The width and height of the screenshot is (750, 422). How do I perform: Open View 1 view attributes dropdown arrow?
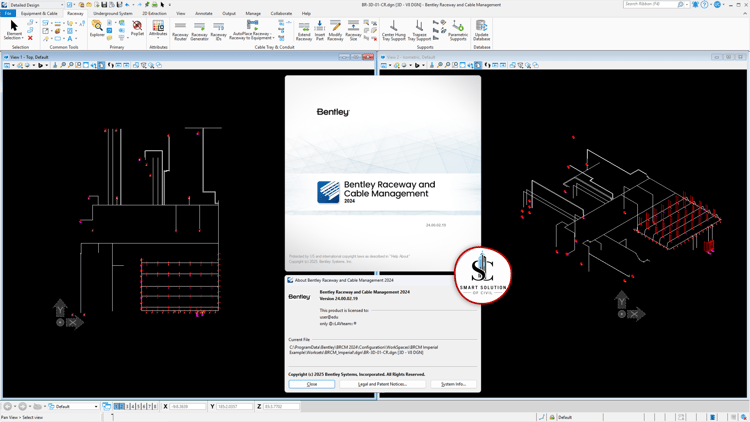pyautogui.click(x=13, y=65)
